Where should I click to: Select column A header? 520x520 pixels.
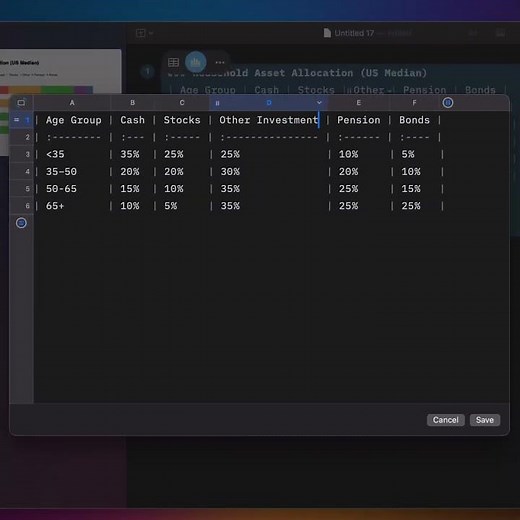coord(72,103)
